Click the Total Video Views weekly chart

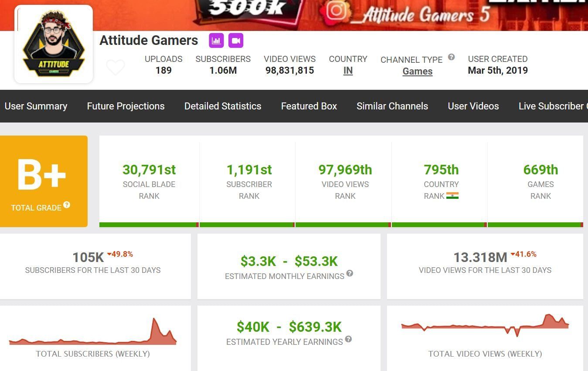[485, 326]
